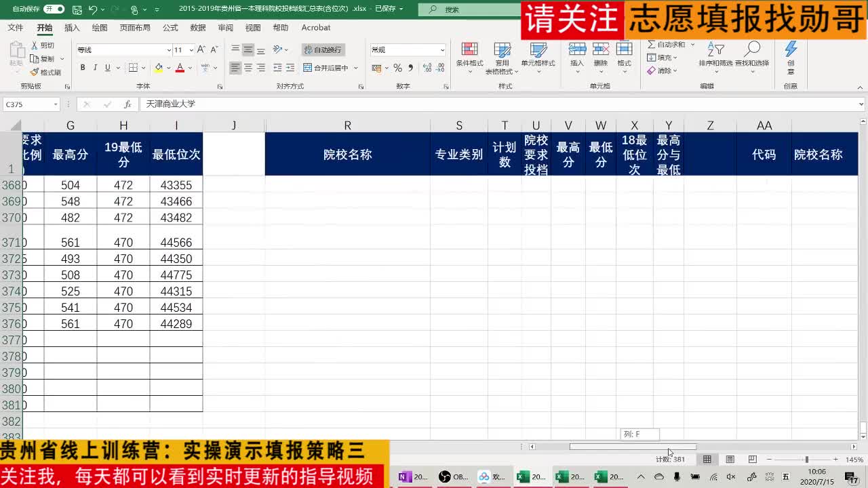Click the Increase Font Size icon
868x488 pixels.
(202, 49)
